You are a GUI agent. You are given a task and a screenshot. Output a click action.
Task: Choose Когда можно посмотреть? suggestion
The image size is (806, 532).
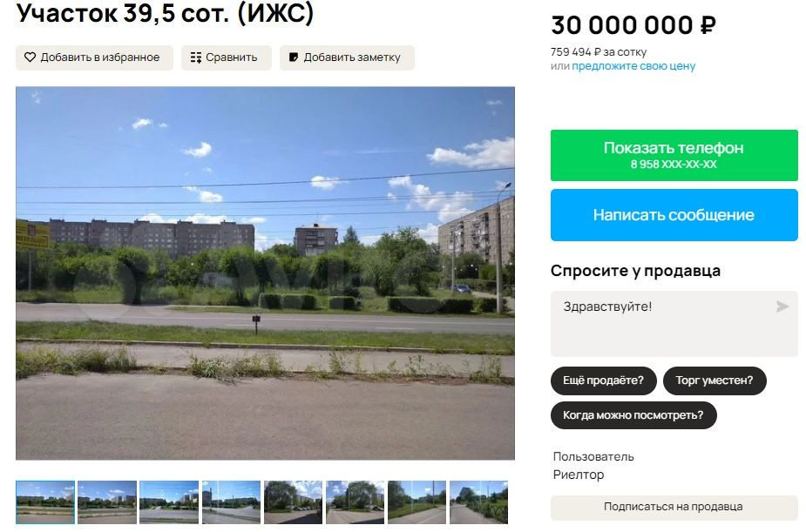click(633, 415)
